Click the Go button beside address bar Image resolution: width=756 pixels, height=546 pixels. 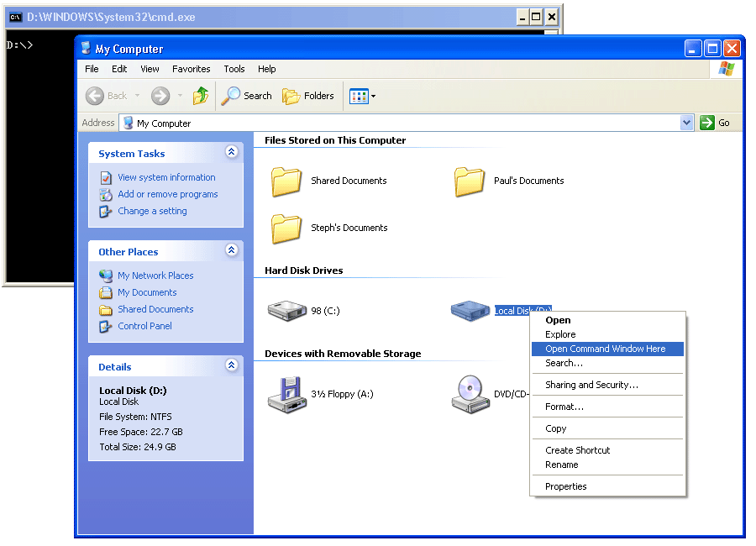pos(717,123)
